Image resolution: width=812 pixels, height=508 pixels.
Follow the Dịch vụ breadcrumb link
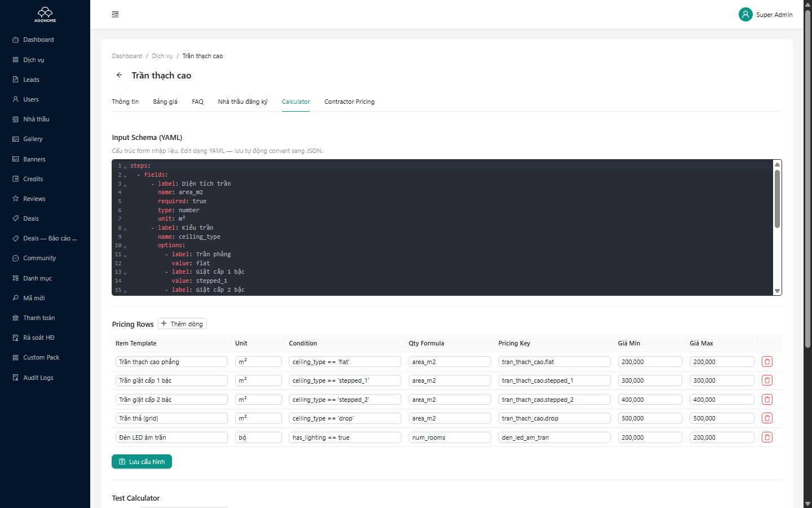coord(162,56)
